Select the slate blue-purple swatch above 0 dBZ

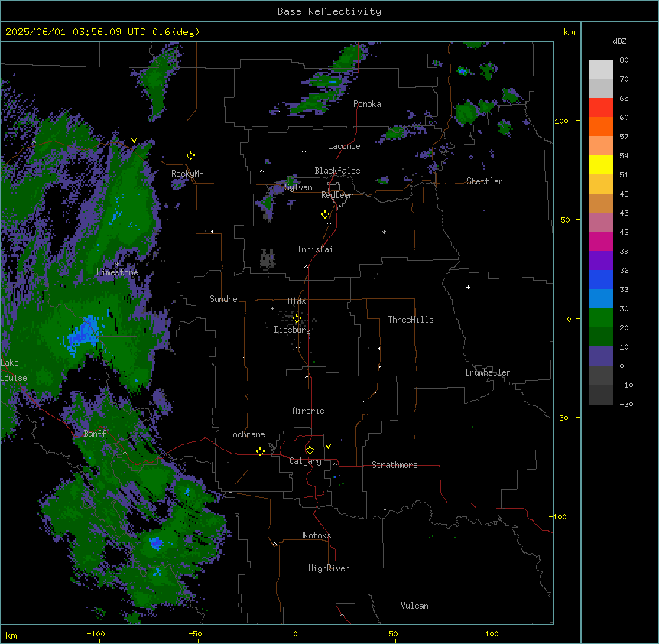(x=601, y=356)
